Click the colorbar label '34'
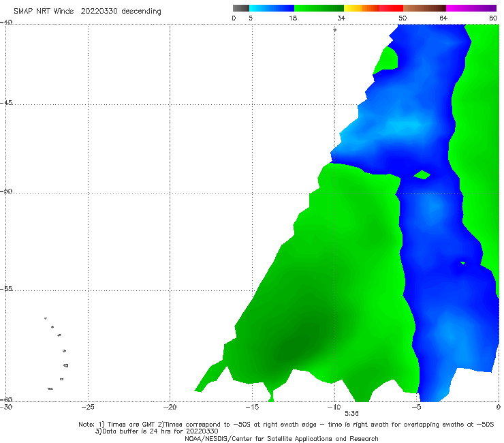Screen dimensions: 504x443 click(x=341, y=18)
